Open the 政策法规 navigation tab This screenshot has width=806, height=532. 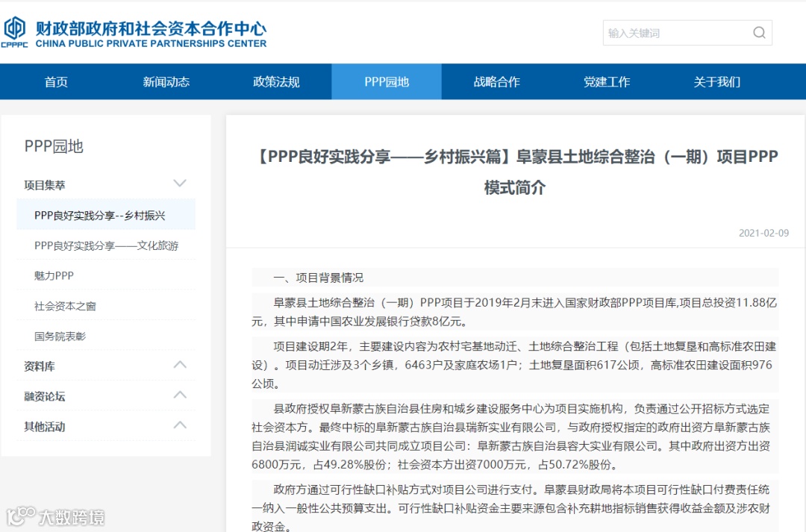point(276,82)
